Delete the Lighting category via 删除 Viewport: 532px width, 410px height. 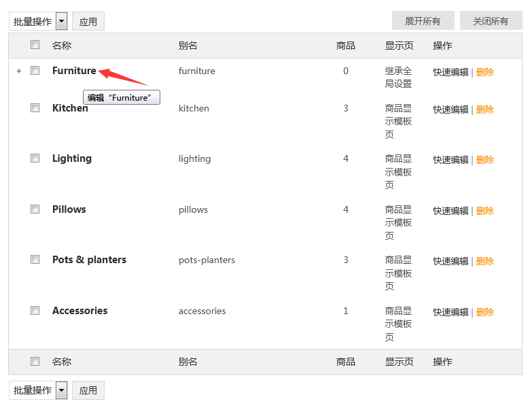(485, 160)
